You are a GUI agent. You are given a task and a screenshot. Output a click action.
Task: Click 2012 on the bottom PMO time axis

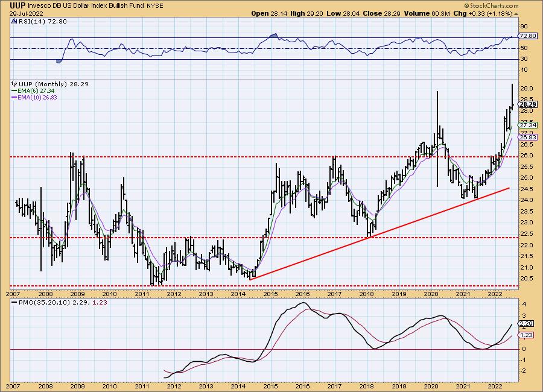pos(174,386)
